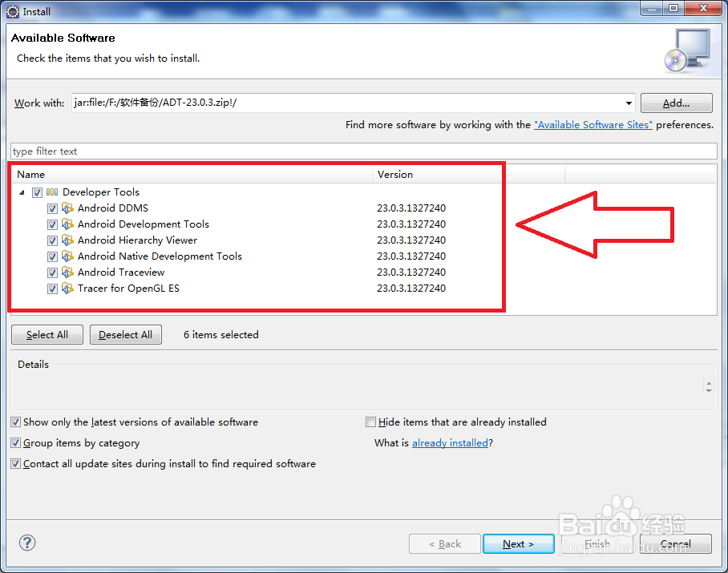Uncheck the Android DDMS checkbox
Viewport: 728px width, 573px height.
[x=52, y=209]
